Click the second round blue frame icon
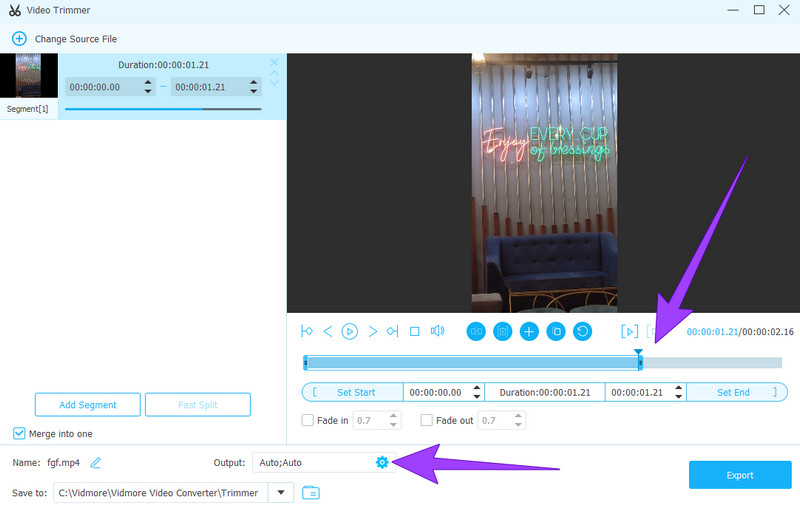The image size is (800, 506). click(503, 332)
